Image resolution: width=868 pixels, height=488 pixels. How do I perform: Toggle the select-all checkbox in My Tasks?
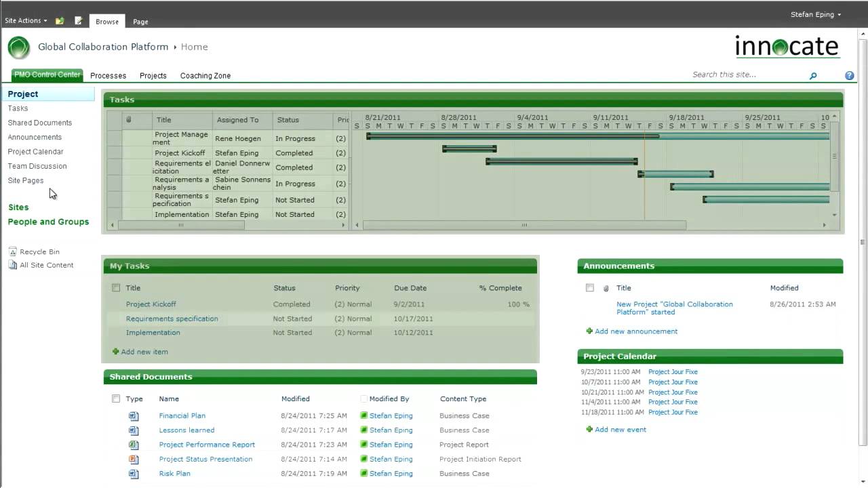pyautogui.click(x=116, y=288)
